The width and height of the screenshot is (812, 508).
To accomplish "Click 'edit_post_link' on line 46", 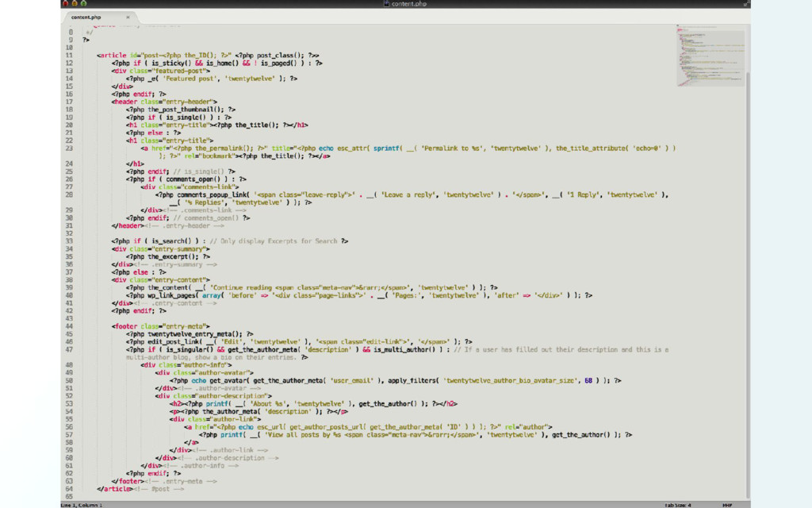I will 174,342.
